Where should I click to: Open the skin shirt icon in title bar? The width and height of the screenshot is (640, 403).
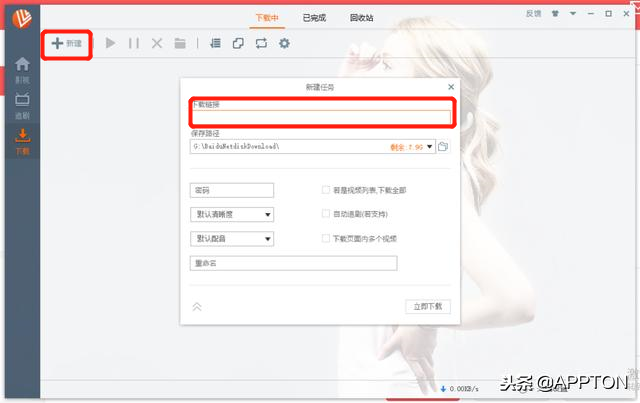coord(555,13)
